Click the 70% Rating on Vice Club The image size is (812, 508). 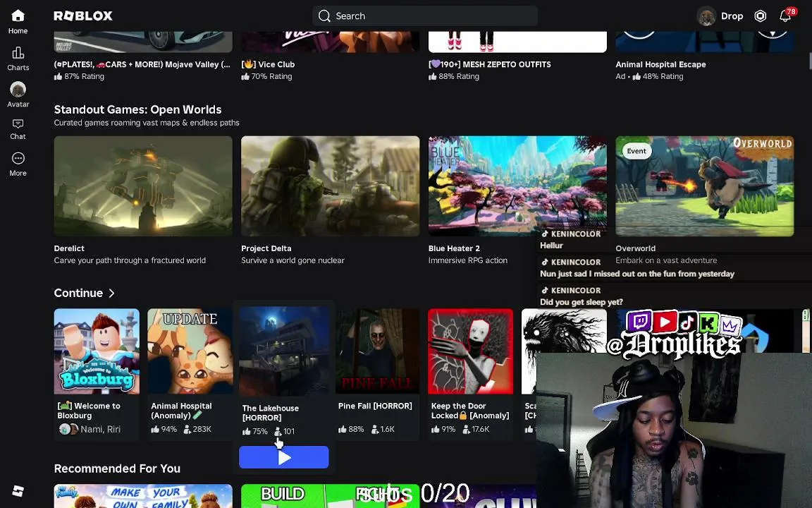266,76
